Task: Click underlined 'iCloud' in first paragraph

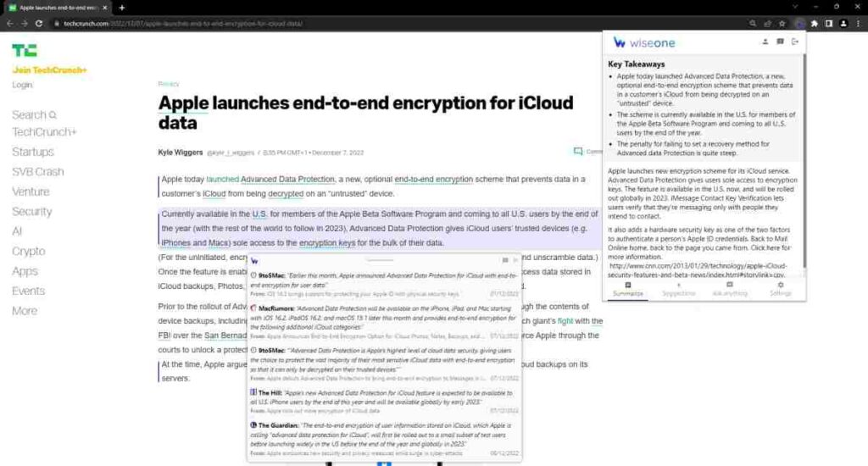Action: click(214, 194)
